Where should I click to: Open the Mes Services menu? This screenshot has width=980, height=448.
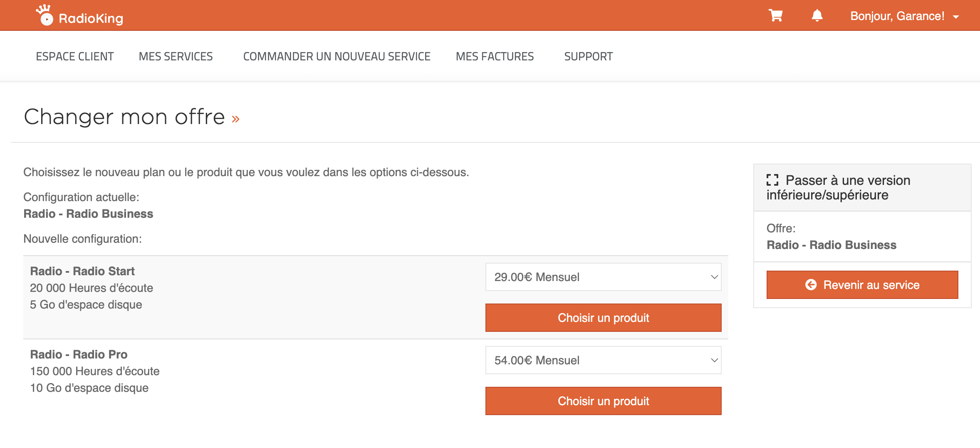(x=176, y=56)
